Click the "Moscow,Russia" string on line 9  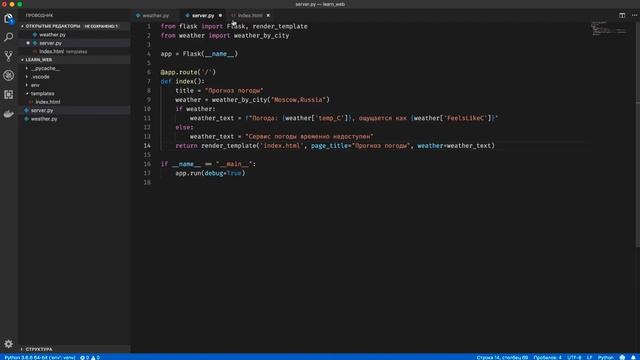coord(299,100)
